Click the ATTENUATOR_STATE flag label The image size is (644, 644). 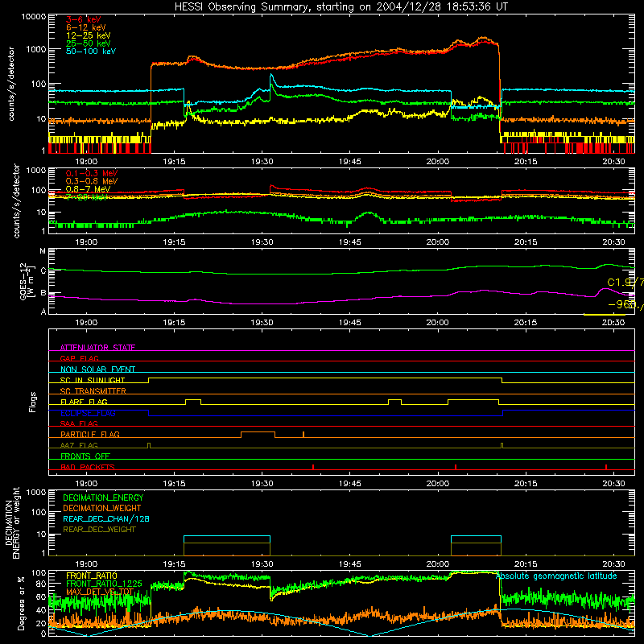[x=97, y=348]
